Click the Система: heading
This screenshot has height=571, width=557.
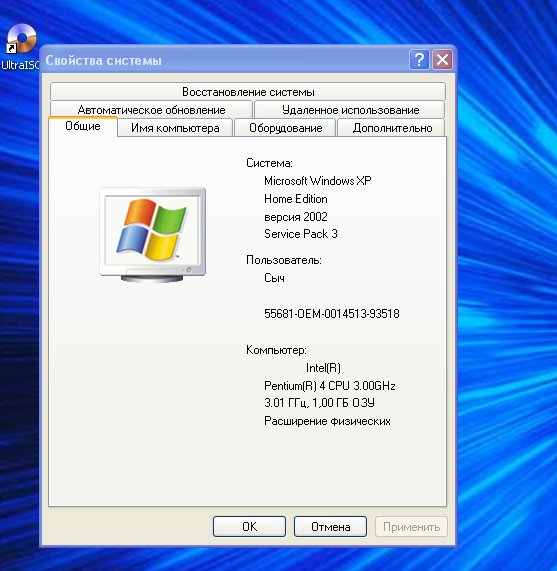tap(269, 163)
